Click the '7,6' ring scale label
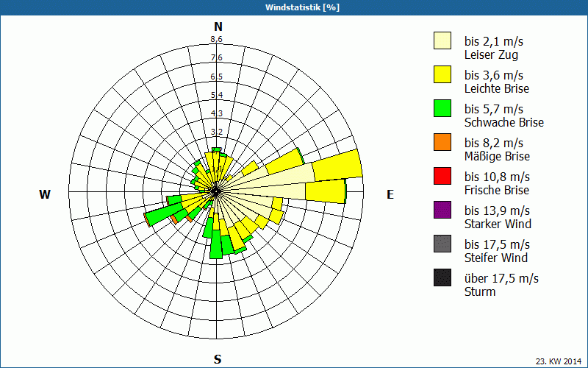This screenshot has width=588, height=368. 216,57
